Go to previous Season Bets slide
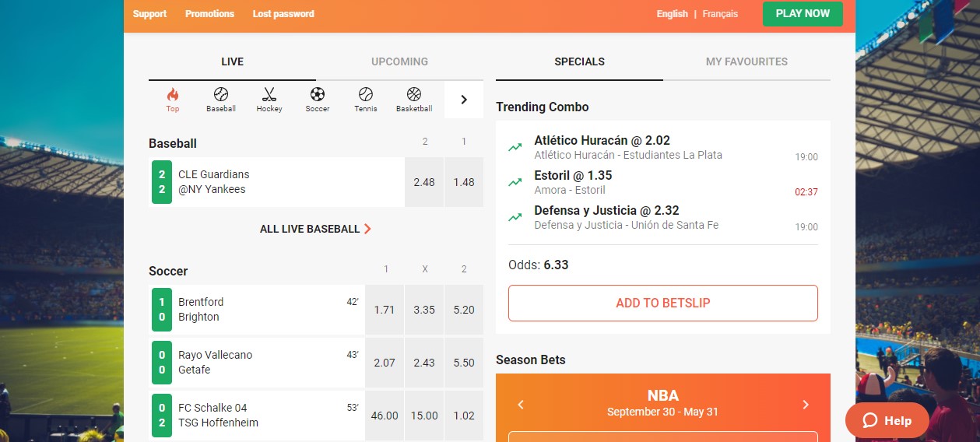The image size is (980, 442). [521, 405]
